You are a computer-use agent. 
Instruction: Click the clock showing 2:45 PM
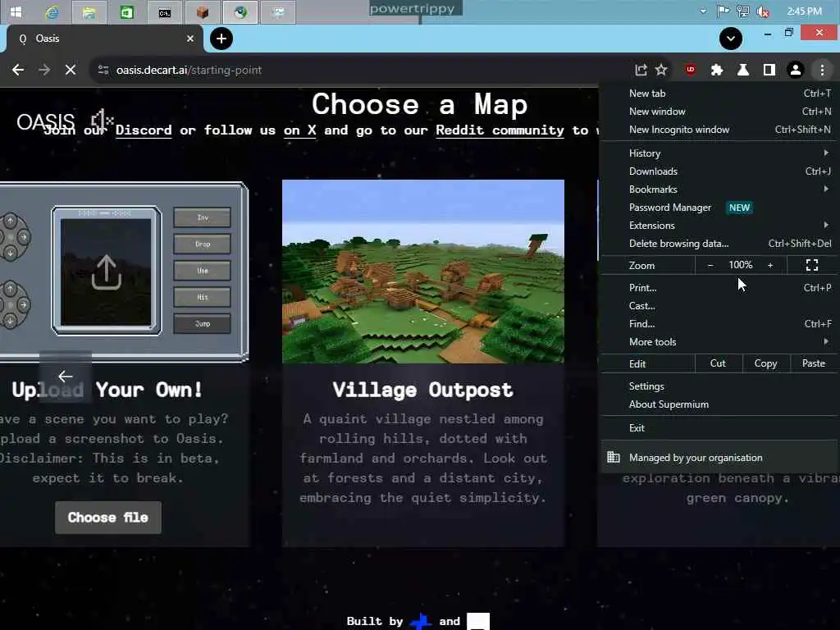(x=804, y=11)
